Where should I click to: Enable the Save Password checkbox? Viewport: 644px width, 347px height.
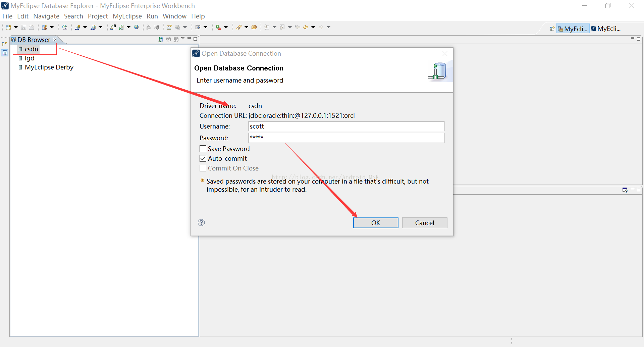click(203, 149)
